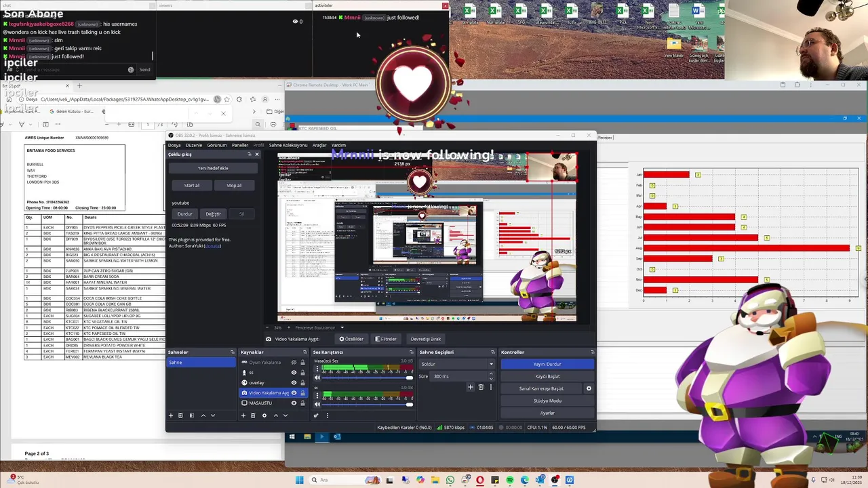Move source down arrow in Kaynaklar toolbar
Image resolution: width=868 pixels, height=488 pixels.
point(285,415)
